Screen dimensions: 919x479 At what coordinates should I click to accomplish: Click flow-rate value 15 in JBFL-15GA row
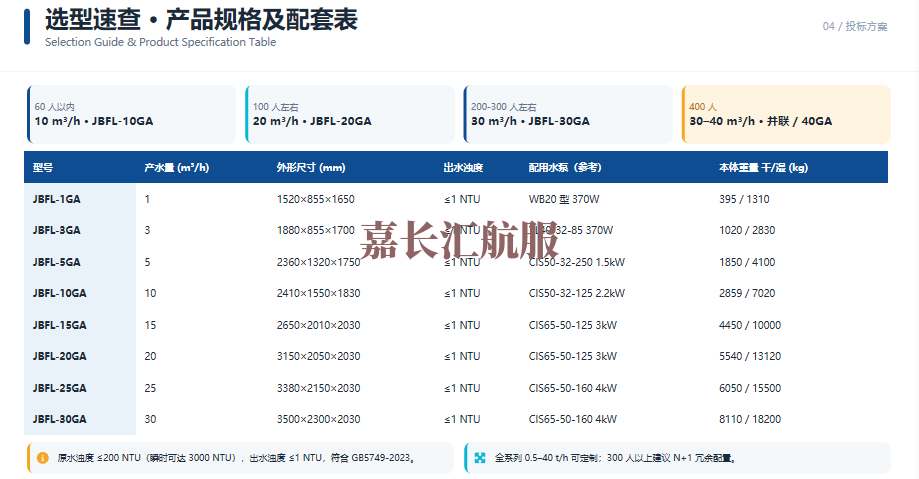[150, 325]
